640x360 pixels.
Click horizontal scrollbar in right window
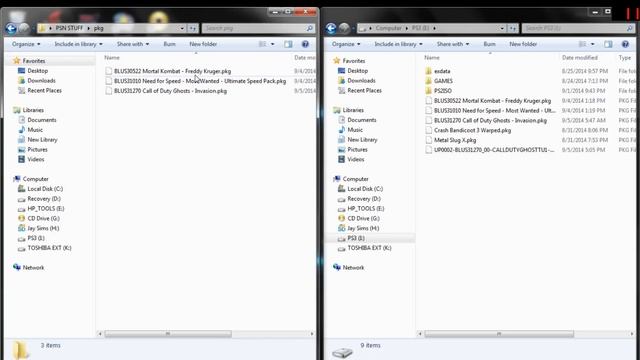499,334
